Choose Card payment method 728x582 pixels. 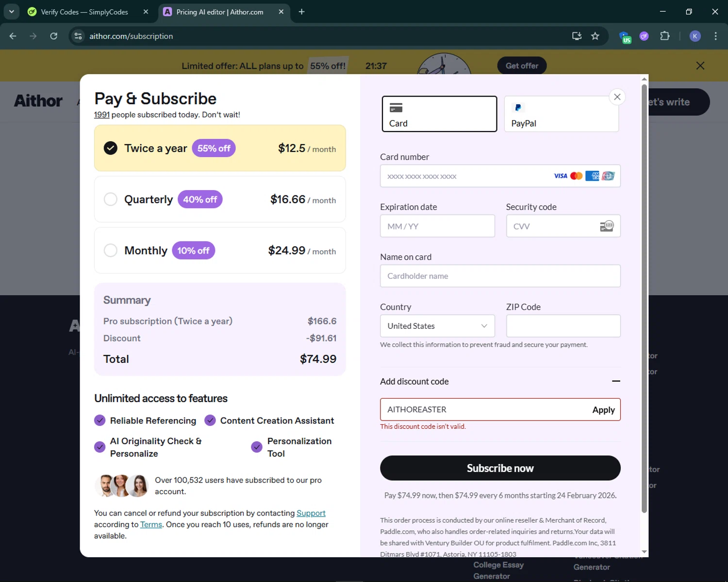[439, 114]
